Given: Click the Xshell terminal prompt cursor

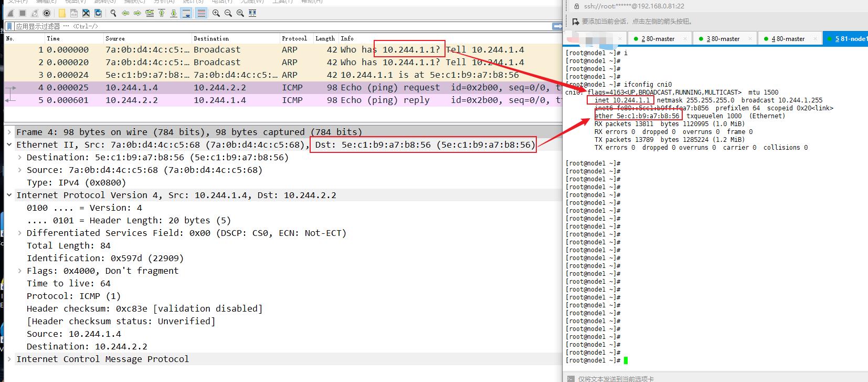Looking at the screenshot, I should tap(626, 360).
